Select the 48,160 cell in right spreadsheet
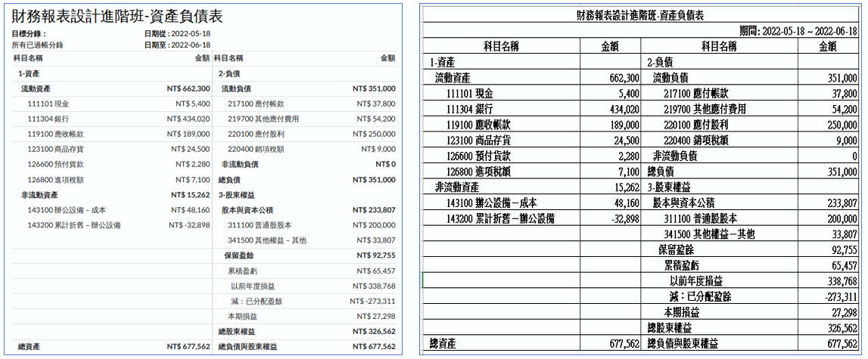 tap(610, 203)
